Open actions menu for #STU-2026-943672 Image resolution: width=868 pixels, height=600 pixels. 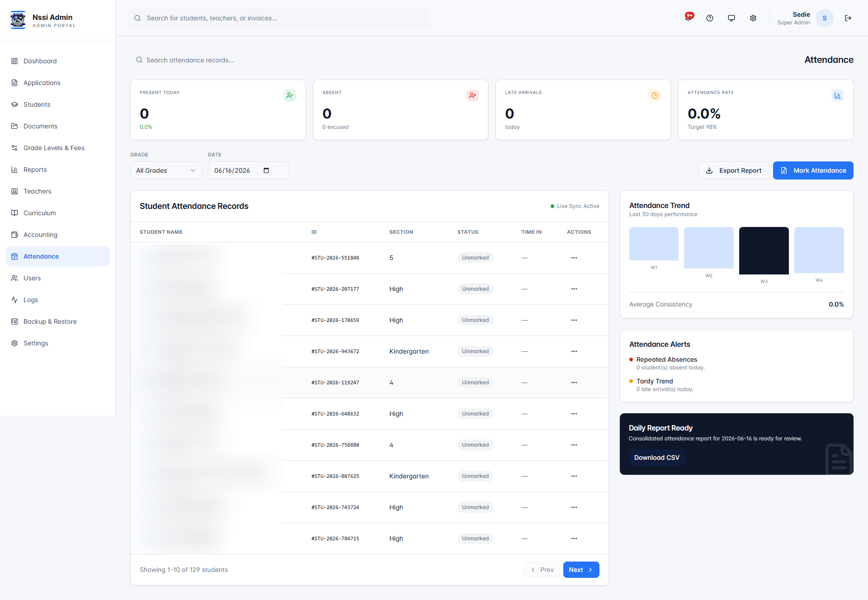(x=574, y=351)
